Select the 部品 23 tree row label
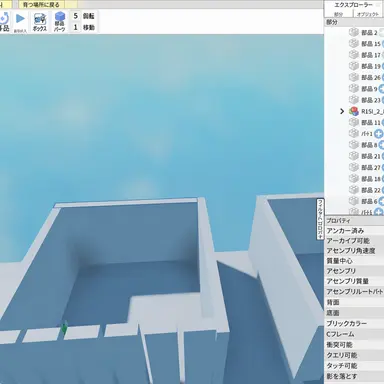This screenshot has height=384, width=384. coord(371,100)
